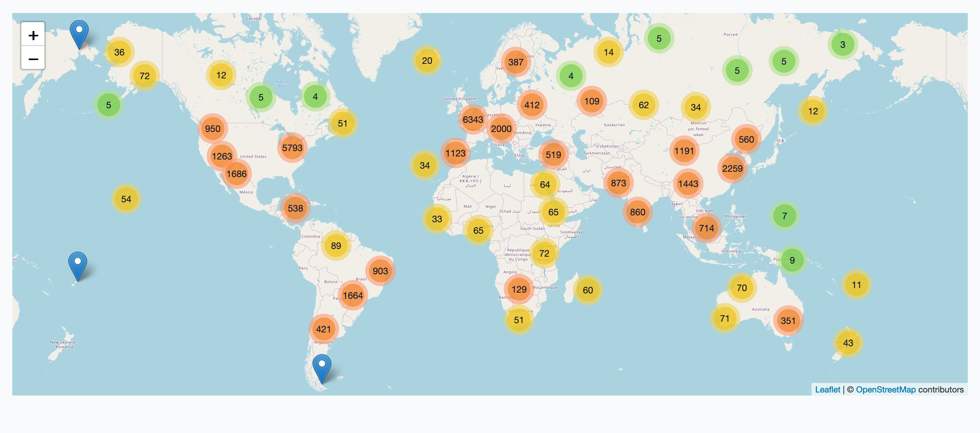
Task: Open the OpenStreetMap link
Action: pos(885,389)
